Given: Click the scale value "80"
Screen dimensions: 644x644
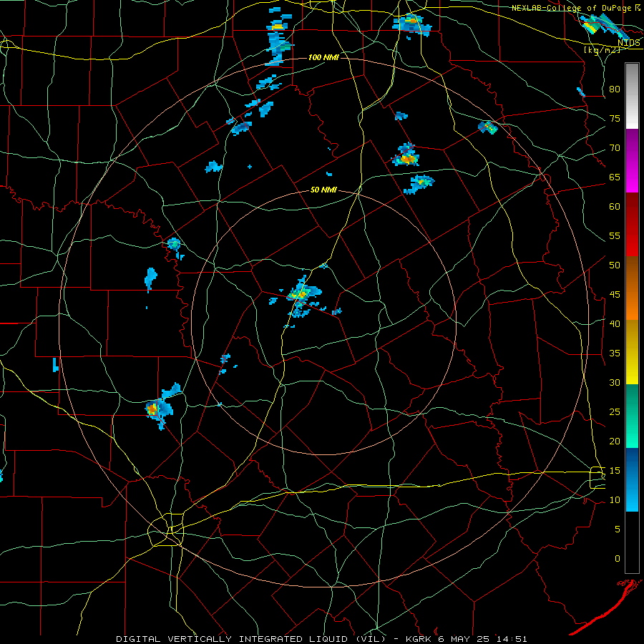Looking at the screenshot, I should (x=615, y=89).
